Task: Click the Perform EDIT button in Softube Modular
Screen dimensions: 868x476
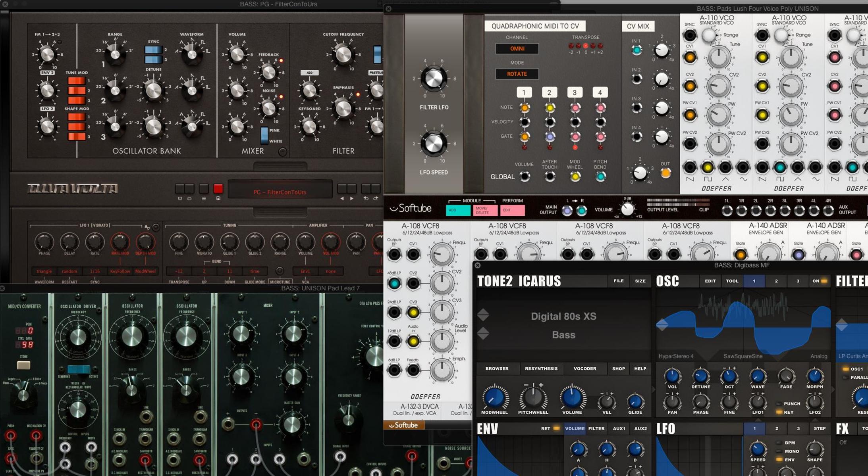Action: pyautogui.click(x=512, y=210)
